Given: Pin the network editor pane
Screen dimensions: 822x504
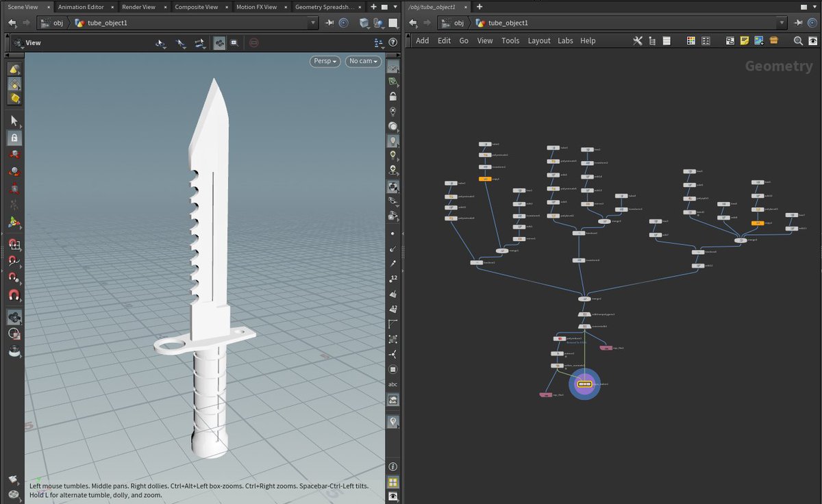Looking at the screenshot, I should click(797, 23).
